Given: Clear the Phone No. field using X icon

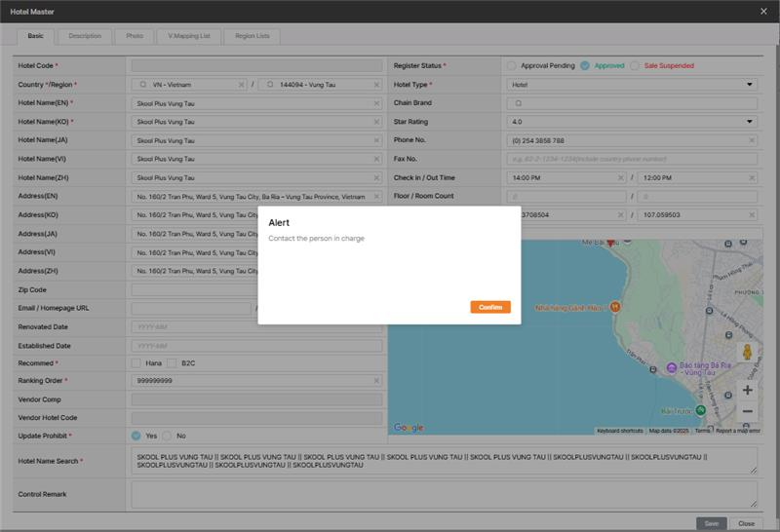Looking at the screenshot, I should (x=751, y=140).
